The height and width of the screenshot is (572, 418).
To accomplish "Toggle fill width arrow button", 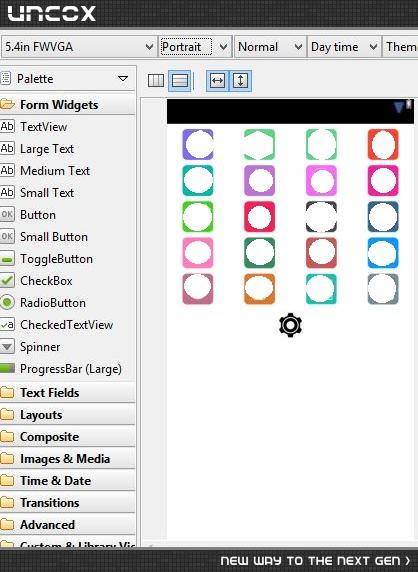I will click(x=217, y=80).
